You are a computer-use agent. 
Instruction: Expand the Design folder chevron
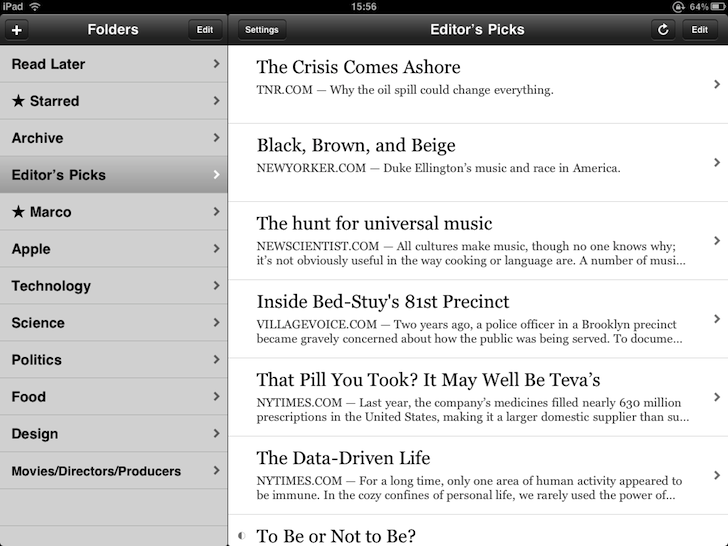coord(216,433)
